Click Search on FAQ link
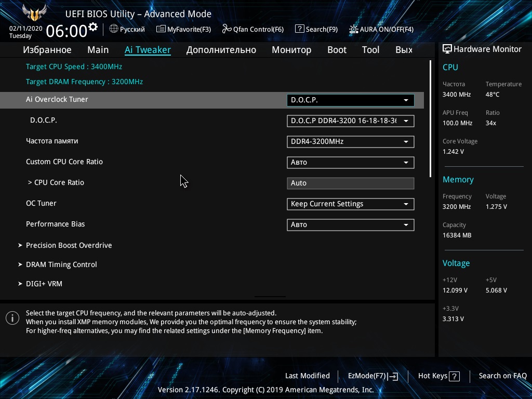The image size is (532, 399). click(502, 376)
